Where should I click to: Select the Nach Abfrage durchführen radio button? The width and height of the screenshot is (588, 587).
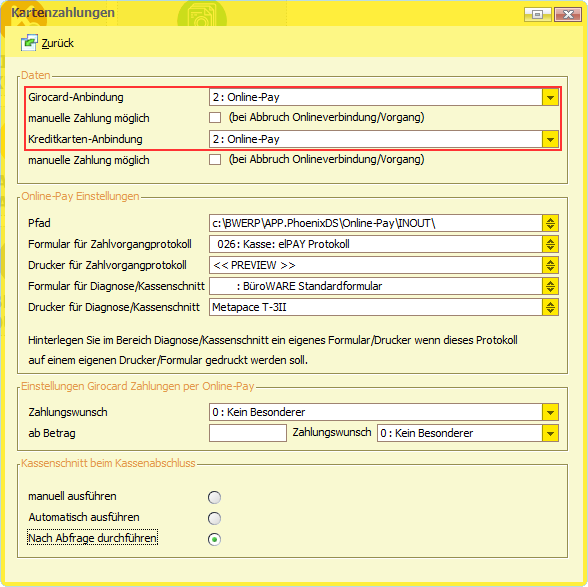tap(214, 539)
